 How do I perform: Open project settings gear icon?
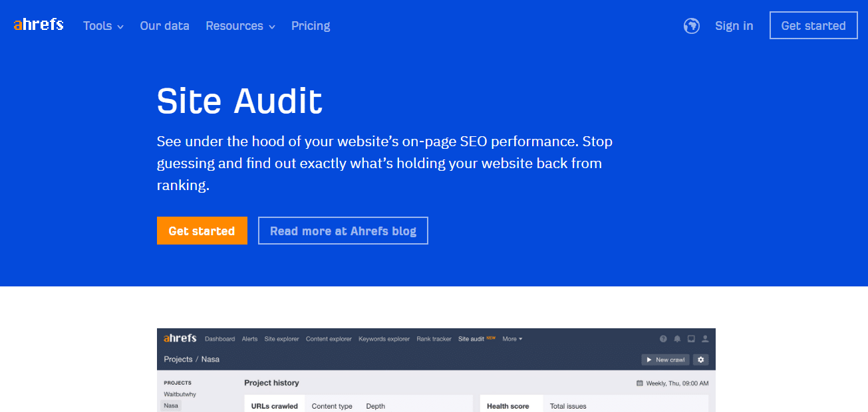(700, 360)
